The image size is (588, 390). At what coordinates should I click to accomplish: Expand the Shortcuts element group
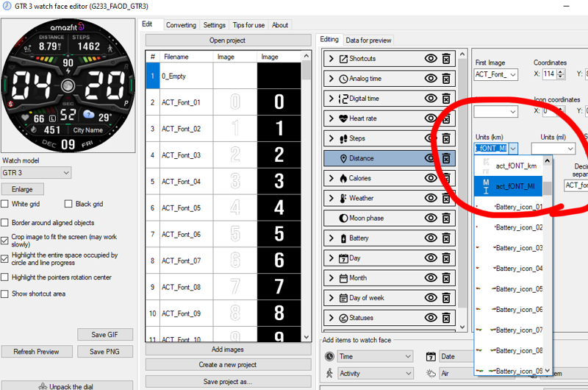tap(331, 59)
